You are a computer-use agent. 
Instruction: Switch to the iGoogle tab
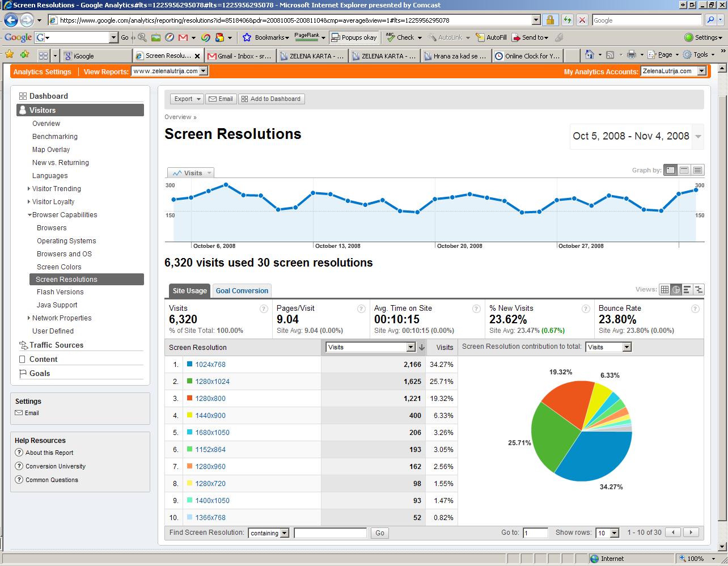96,56
